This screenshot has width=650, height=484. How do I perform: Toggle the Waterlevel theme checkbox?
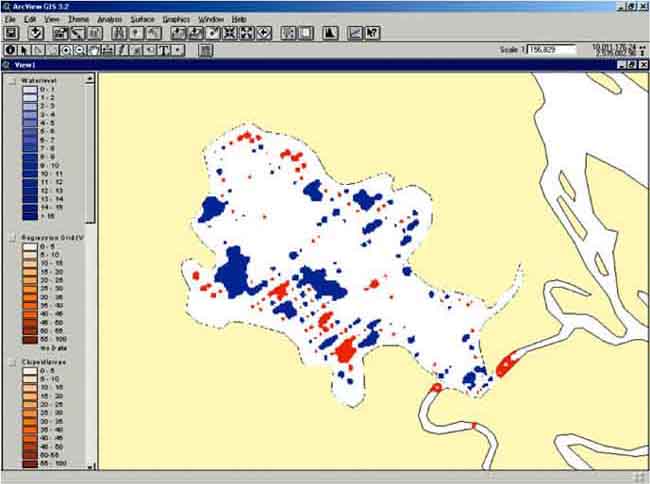(11, 81)
